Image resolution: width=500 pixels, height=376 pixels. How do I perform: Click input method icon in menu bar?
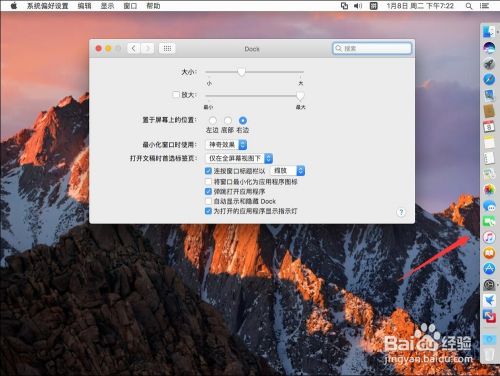374,6
